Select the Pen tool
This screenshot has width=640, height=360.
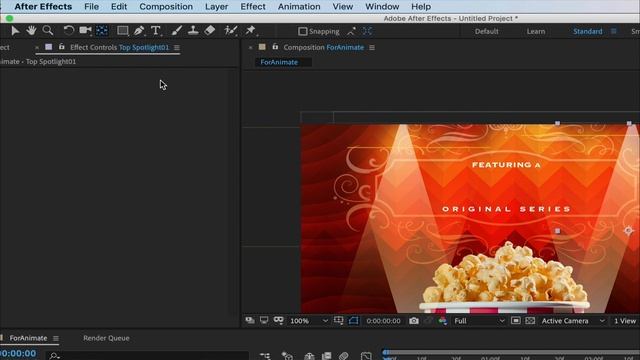(139, 31)
